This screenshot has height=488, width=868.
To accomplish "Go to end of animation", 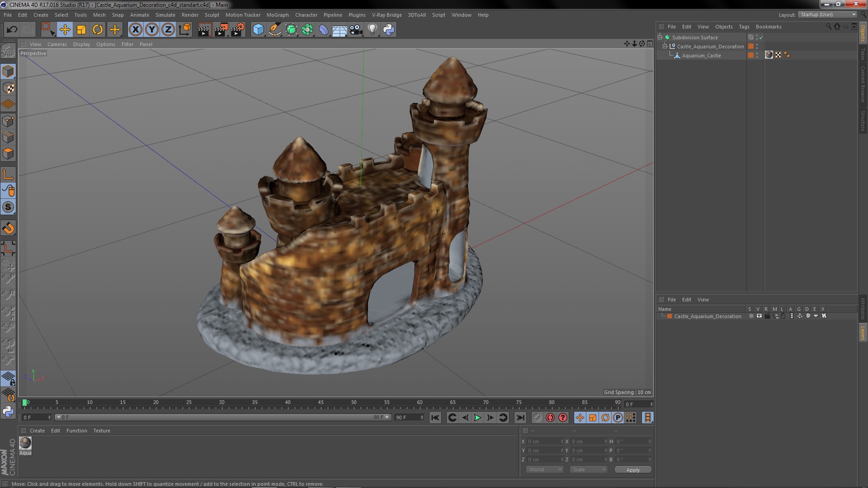I will coord(520,418).
